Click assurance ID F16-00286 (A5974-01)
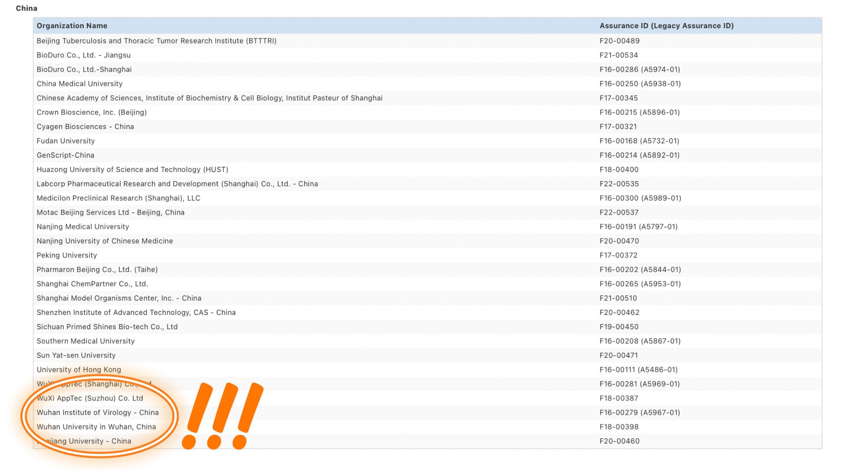Image resolution: width=868 pixels, height=470 pixels. 640,70
